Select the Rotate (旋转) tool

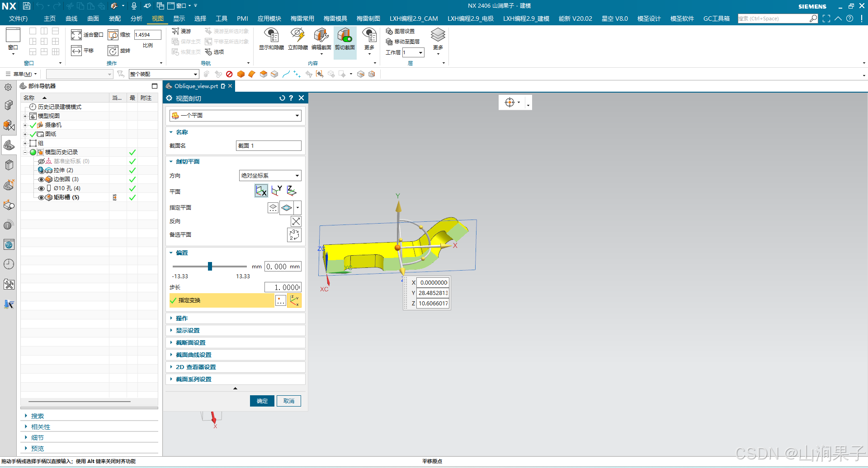point(113,51)
